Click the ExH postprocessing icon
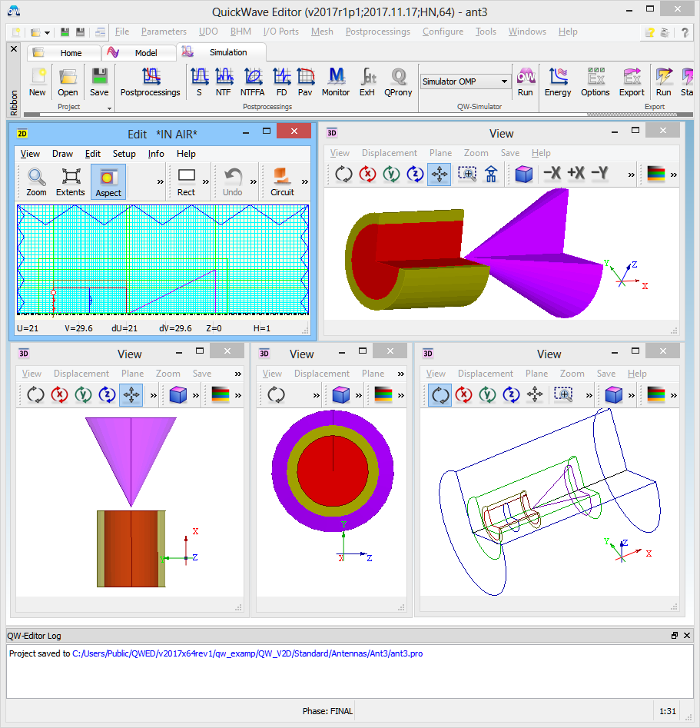 367,81
